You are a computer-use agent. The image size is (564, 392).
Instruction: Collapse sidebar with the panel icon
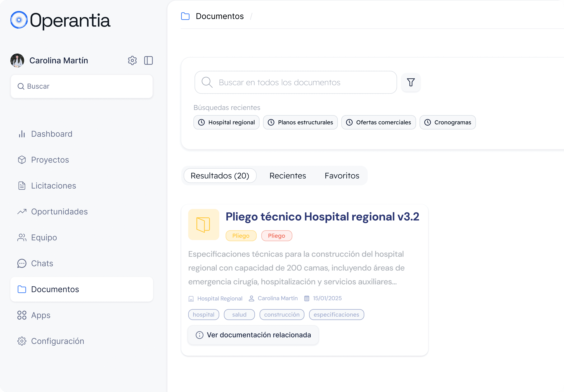pos(148,60)
